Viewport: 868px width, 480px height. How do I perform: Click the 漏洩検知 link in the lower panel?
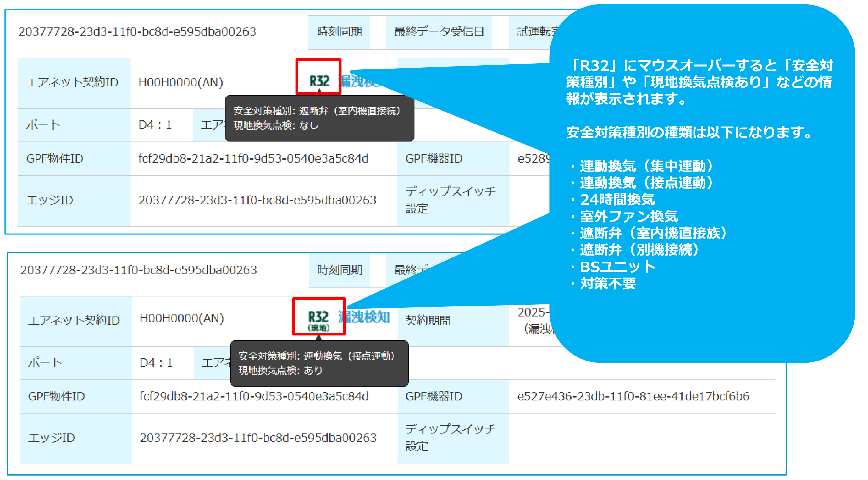364,317
